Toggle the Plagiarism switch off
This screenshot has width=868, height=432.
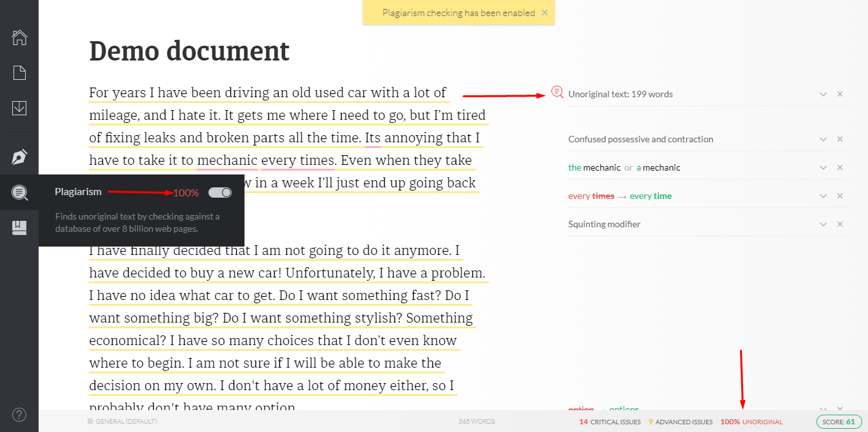click(x=220, y=193)
